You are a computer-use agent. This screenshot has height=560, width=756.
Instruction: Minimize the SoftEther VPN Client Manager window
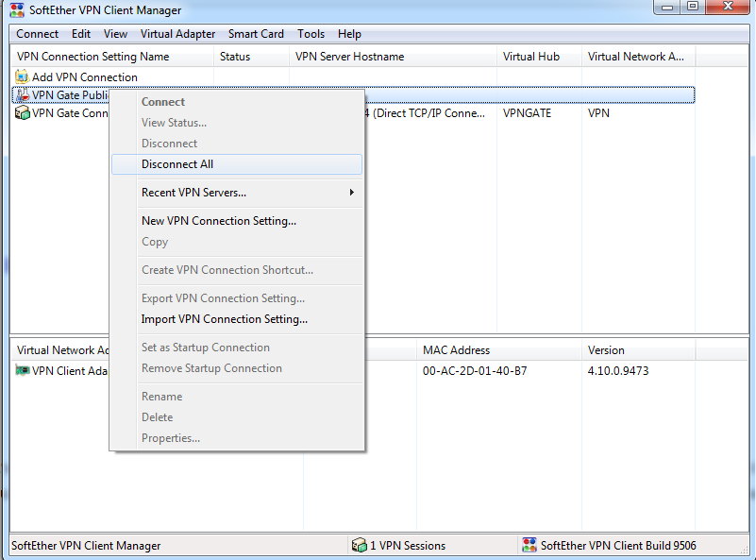(x=668, y=7)
